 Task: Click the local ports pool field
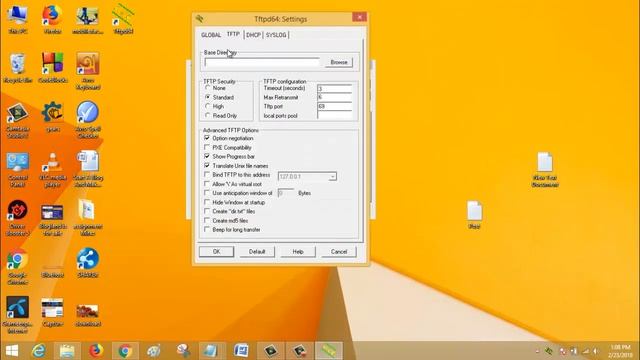(x=334, y=116)
